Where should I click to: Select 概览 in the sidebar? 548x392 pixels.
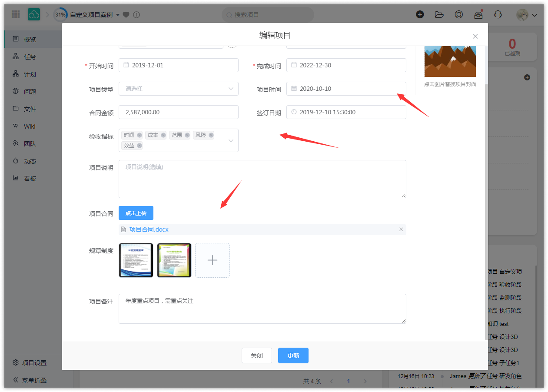click(x=33, y=39)
